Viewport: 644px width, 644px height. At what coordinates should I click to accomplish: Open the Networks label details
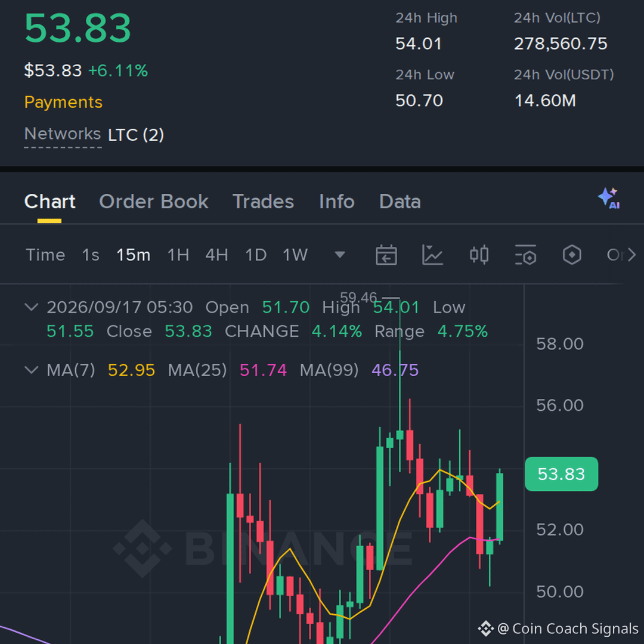click(63, 134)
